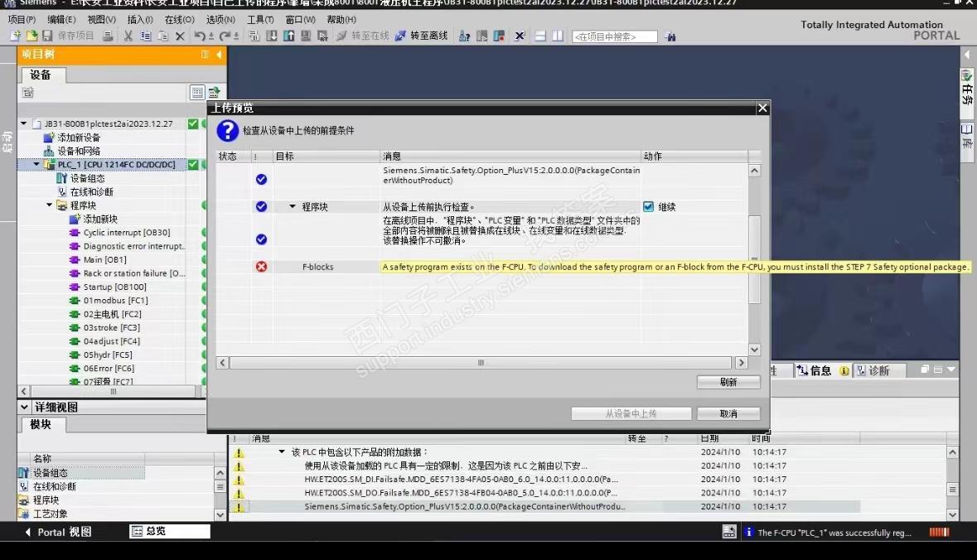Click the Download to device icon
Viewport: 977px width, 560px height.
click(272, 36)
